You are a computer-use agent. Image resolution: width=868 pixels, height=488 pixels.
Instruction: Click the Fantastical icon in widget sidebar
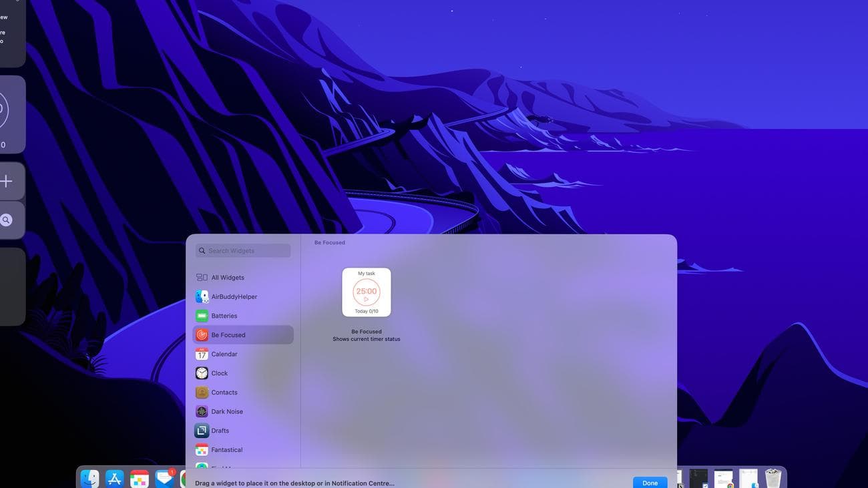click(202, 449)
